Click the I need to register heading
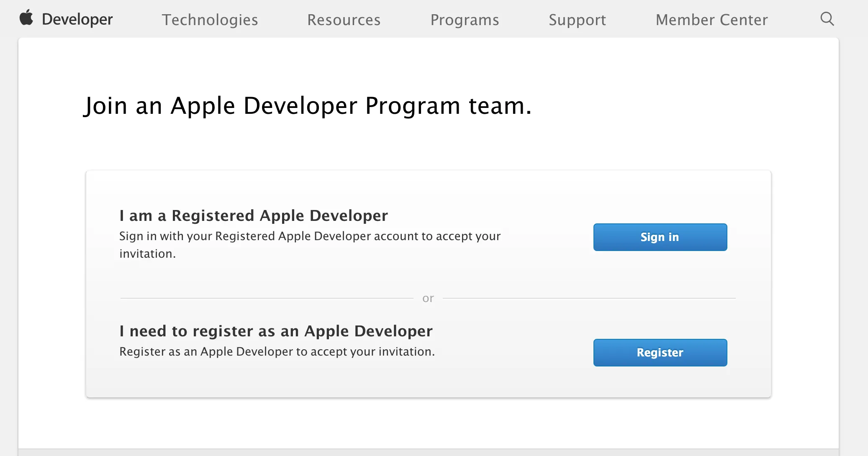The image size is (868, 456). [275, 331]
